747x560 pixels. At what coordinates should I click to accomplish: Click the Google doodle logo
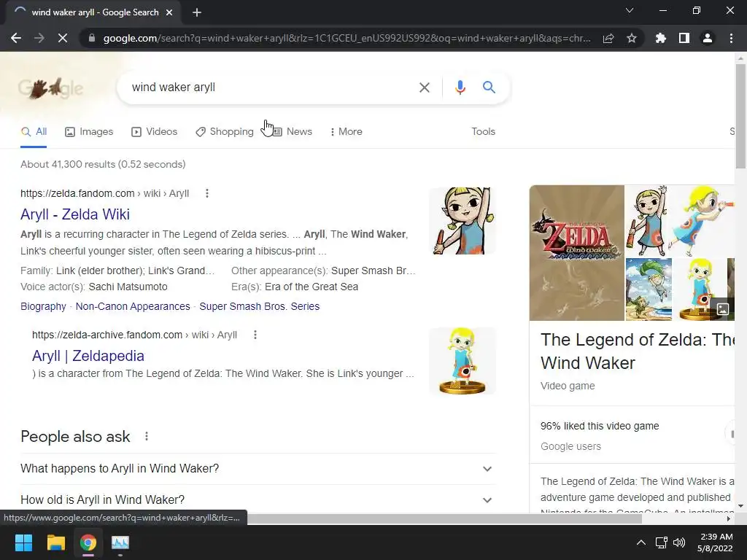[51, 88]
